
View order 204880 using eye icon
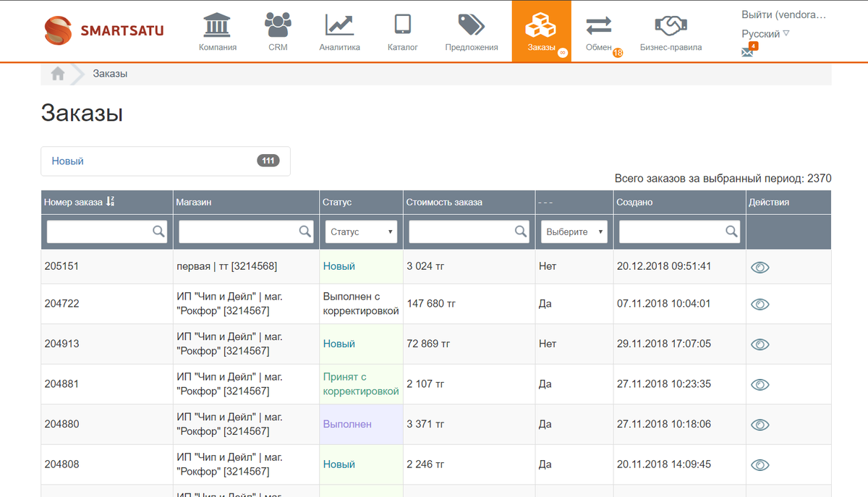(x=759, y=425)
